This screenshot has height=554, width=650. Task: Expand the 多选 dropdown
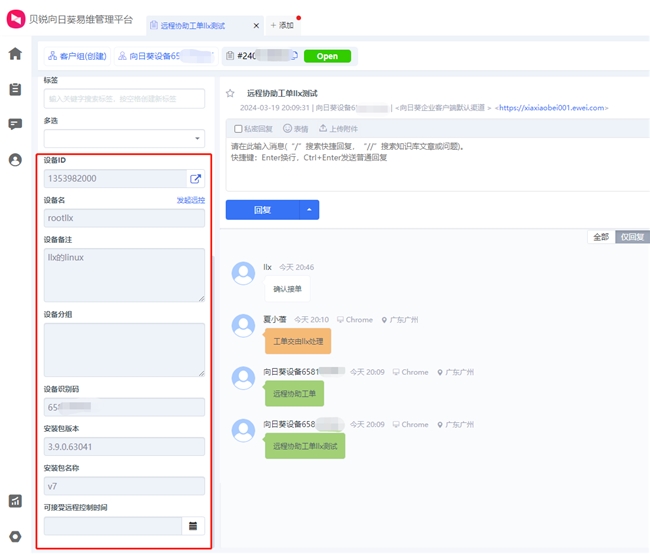coord(124,138)
